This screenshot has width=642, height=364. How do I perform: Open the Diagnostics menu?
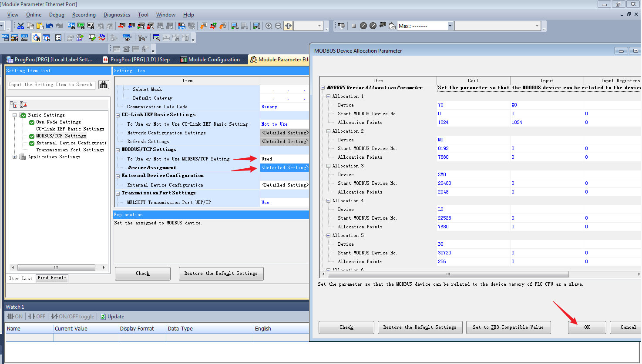(x=117, y=15)
